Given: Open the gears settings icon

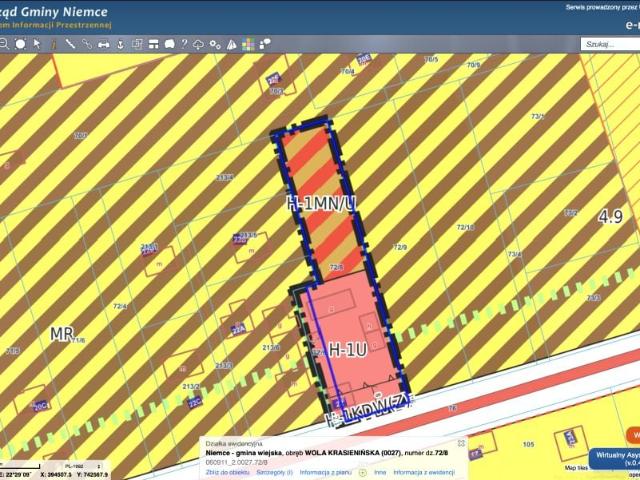Looking at the screenshot, I should [x=215, y=44].
